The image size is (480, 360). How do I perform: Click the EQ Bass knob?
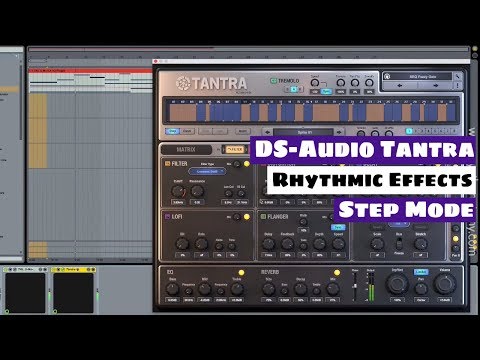click(x=172, y=289)
